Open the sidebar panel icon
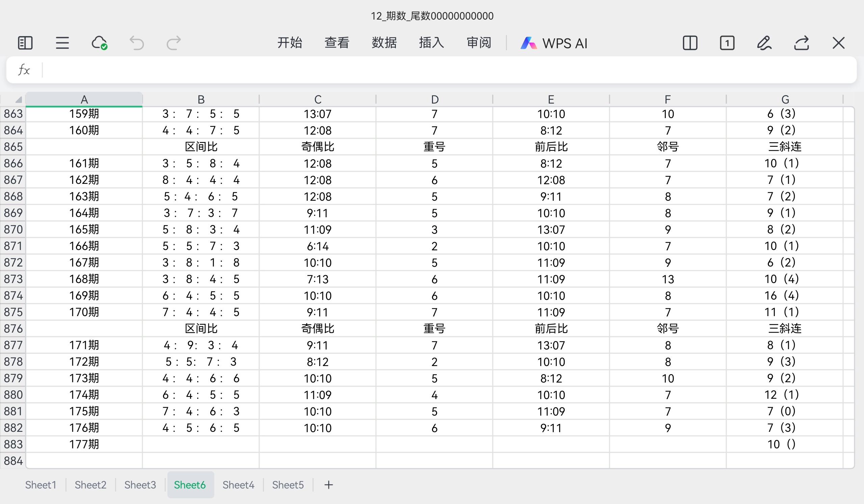This screenshot has height=504, width=864. [25, 43]
